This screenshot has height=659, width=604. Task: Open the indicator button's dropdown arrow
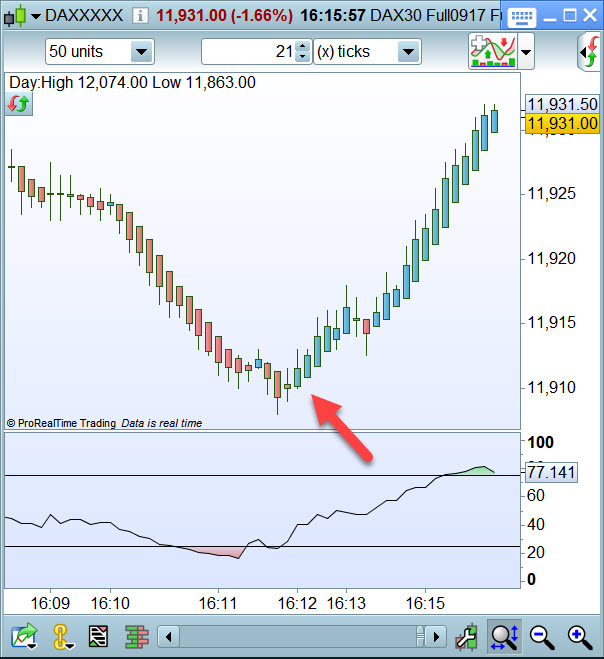526,52
